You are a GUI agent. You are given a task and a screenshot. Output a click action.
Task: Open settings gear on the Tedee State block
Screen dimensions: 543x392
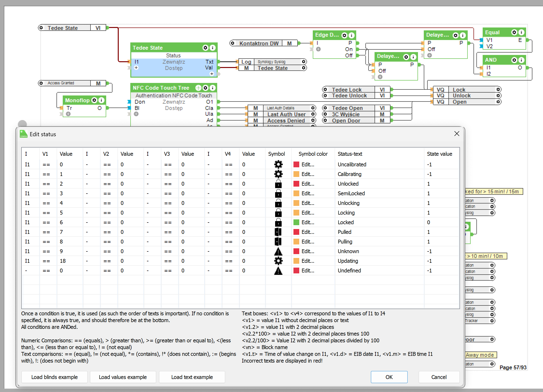[205, 48]
